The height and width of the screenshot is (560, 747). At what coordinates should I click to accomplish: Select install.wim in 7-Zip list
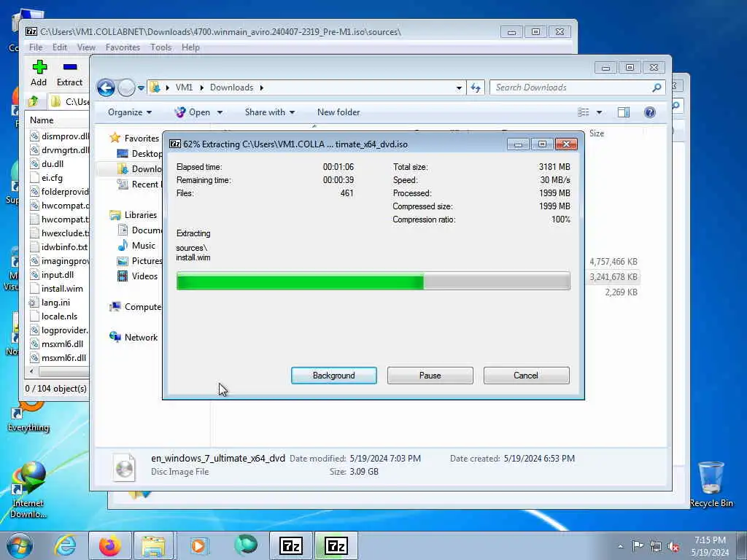point(62,289)
